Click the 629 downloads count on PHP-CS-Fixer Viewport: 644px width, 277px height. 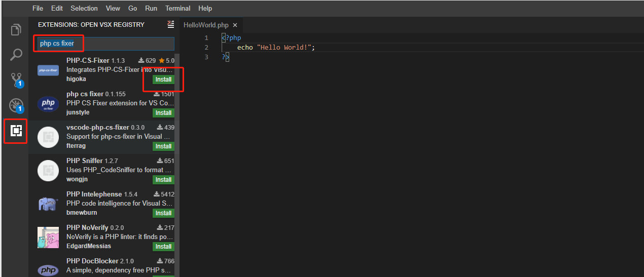tap(147, 61)
